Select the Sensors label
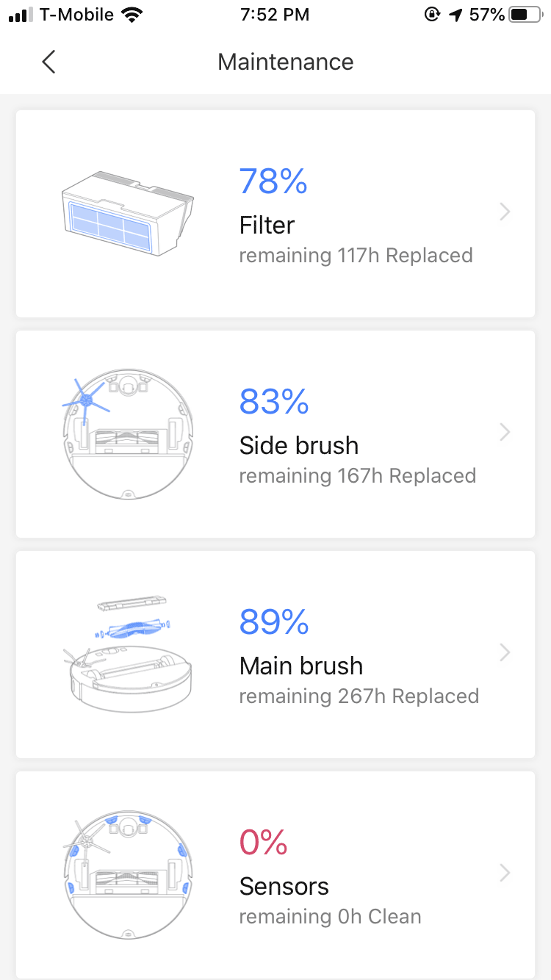Viewport: 551px width, 980px height. pos(284,886)
